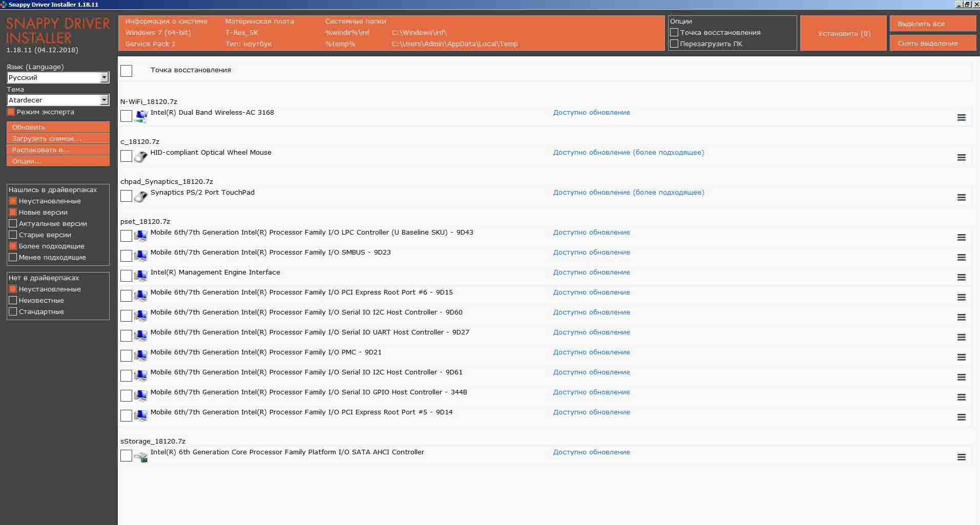Click the Установить (0) button
980x525 pixels.
(843, 33)
